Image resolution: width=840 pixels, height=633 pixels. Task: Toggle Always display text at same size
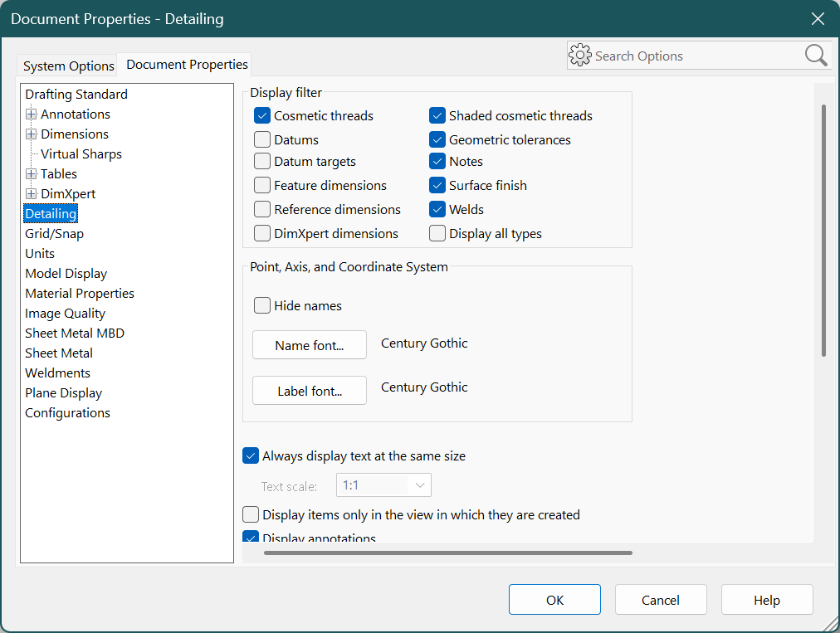(250, 455)
